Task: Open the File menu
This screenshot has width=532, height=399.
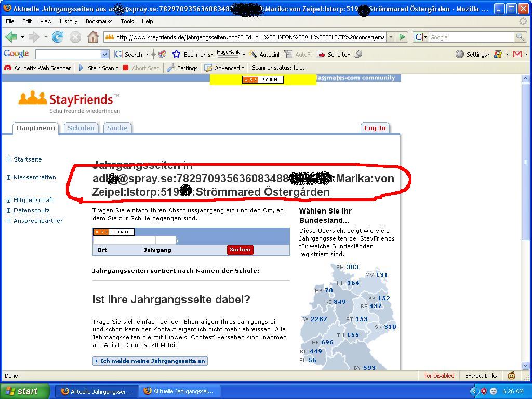Action: tap(10, 21)
